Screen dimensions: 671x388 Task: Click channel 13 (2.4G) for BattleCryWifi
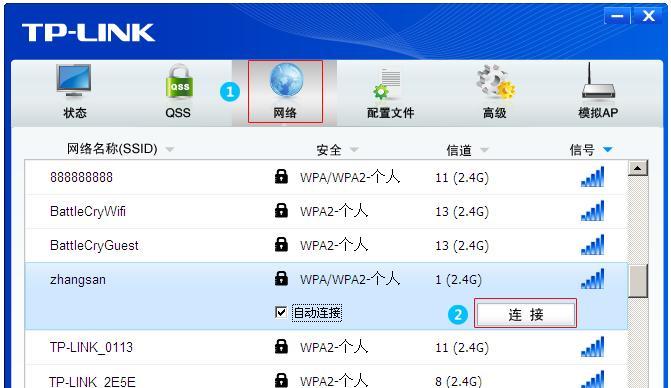pos(462,212)
